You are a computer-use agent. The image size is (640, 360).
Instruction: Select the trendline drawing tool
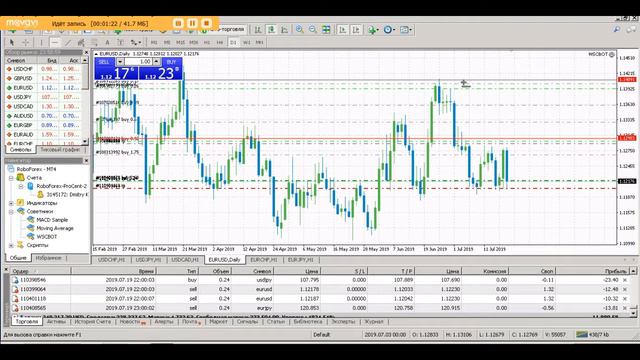[68, 42]
